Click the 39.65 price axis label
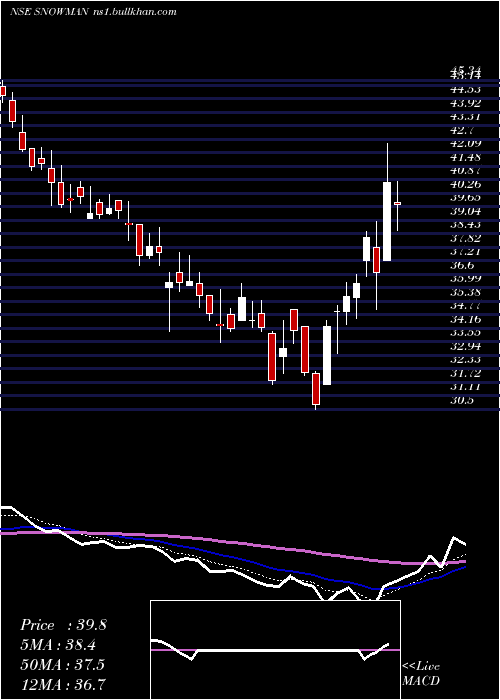This screenshot has height=700, width=500. point(465,197)
